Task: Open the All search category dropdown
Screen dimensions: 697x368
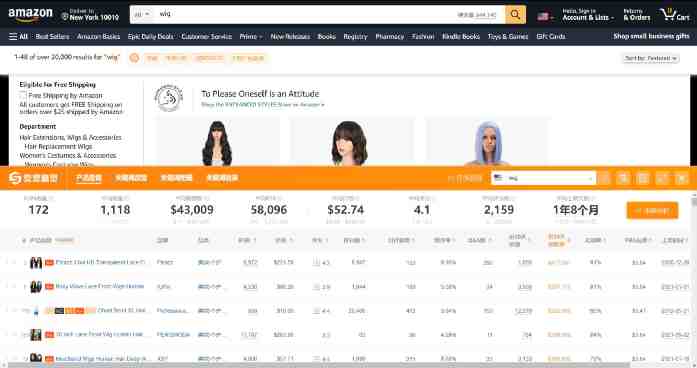Action: pyautogui.click(x=142, y=15)
